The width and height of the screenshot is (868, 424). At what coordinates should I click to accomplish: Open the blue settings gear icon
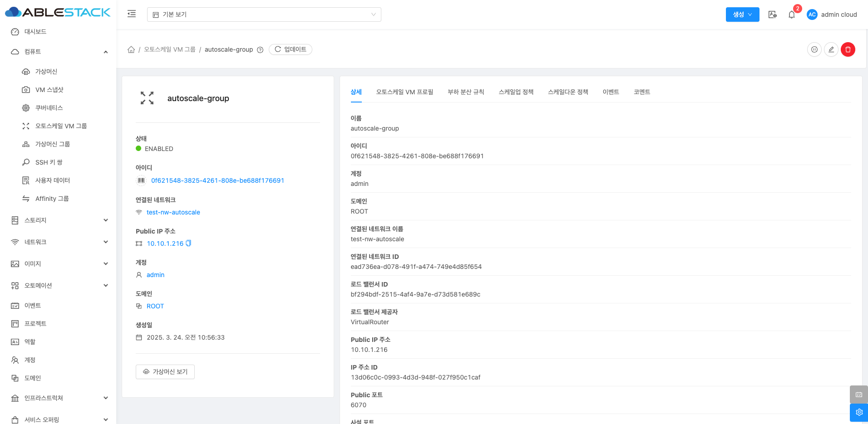click(858, 412)
